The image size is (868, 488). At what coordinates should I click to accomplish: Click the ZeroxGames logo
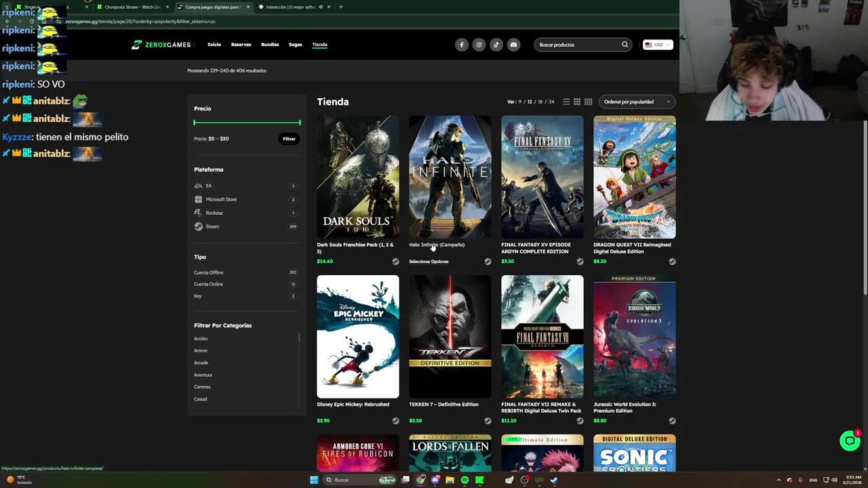tap(161, 45)
